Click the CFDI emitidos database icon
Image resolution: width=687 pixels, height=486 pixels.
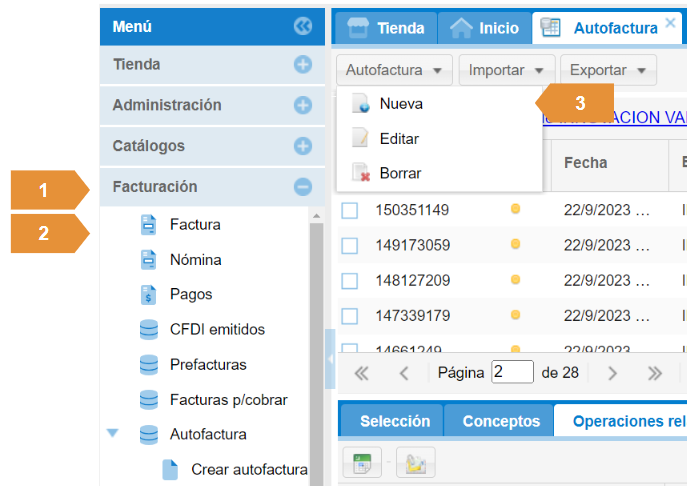(149, 330)
